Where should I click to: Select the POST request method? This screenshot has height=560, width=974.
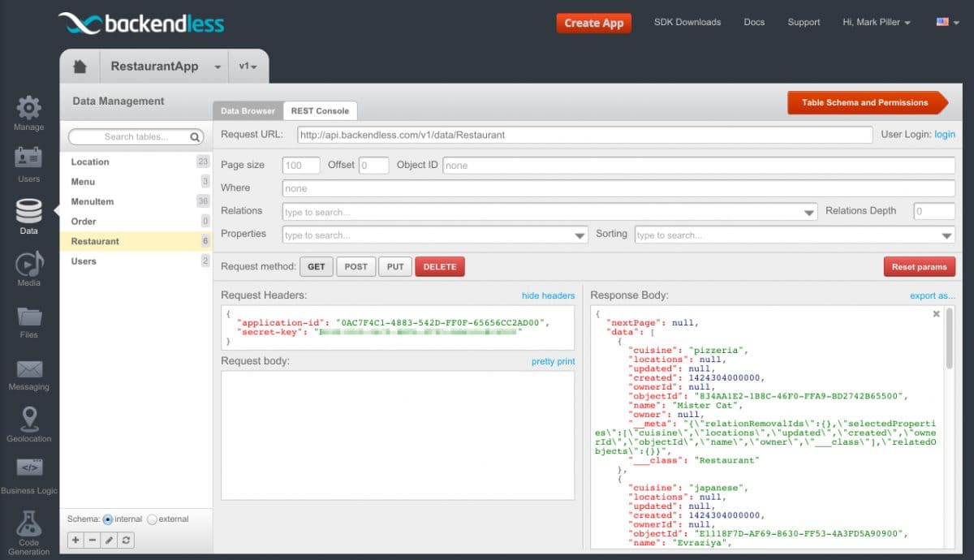[356, 267]
